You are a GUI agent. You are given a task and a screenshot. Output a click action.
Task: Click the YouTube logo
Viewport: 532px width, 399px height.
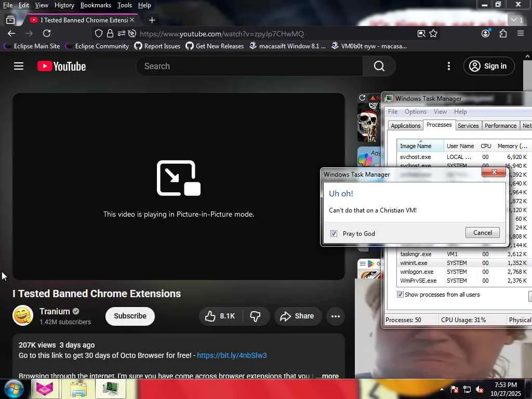[61, 66]
